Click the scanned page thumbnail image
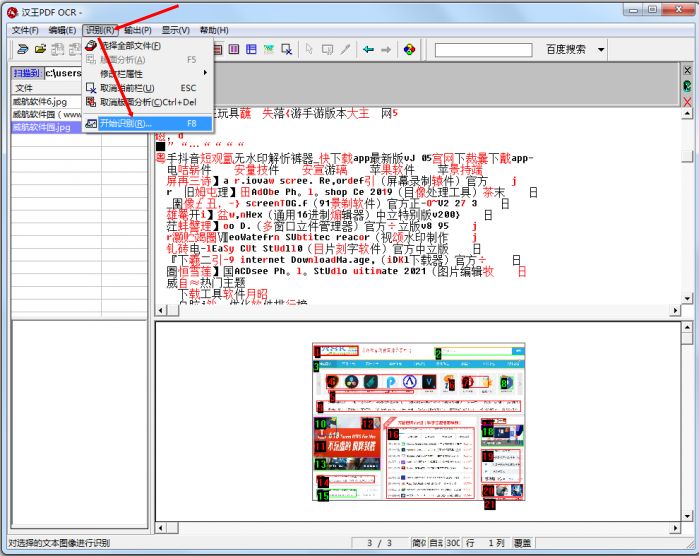 (x=419, y=422)
